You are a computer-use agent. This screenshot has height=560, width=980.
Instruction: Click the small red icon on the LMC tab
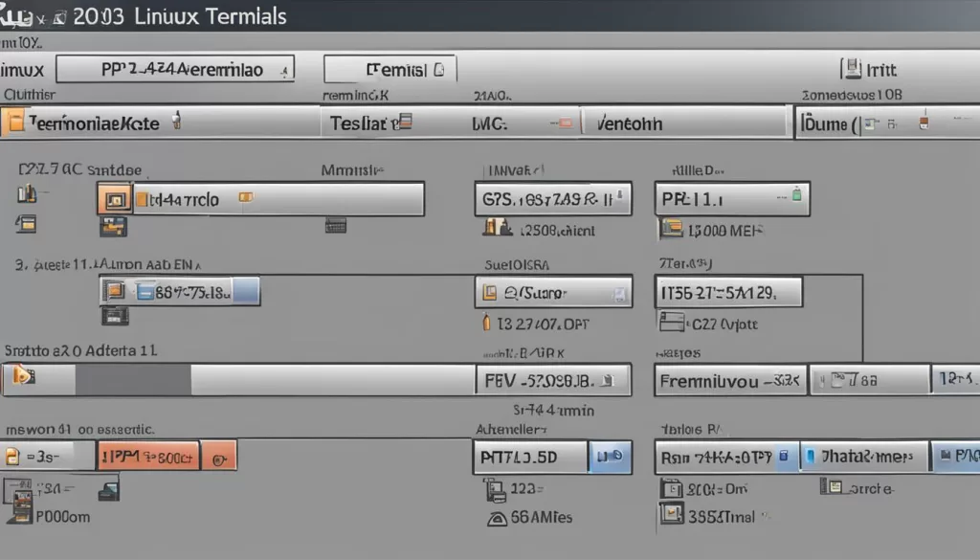(x=565, y=123)
